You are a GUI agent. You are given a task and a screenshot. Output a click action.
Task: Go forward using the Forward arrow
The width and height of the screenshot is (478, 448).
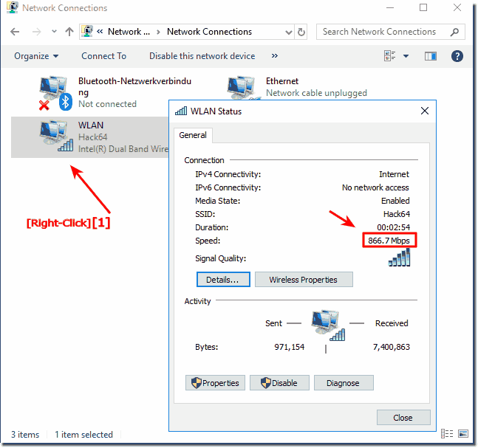[36, 32]
